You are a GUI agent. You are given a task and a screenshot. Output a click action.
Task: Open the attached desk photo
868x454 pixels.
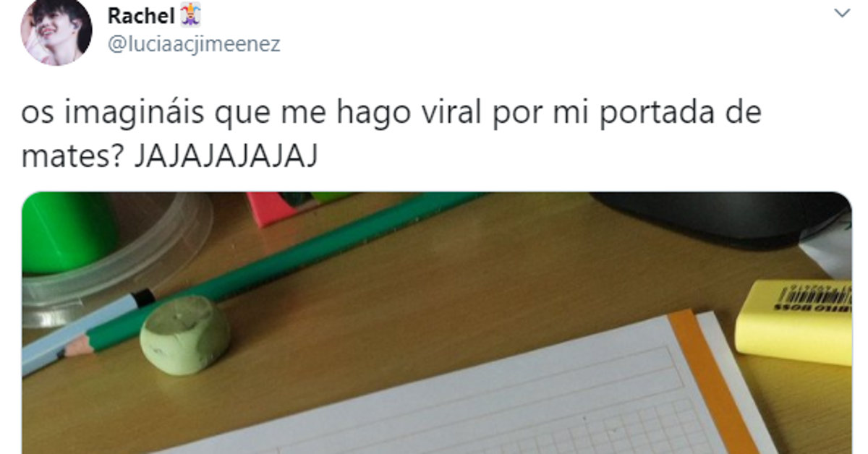437,322
